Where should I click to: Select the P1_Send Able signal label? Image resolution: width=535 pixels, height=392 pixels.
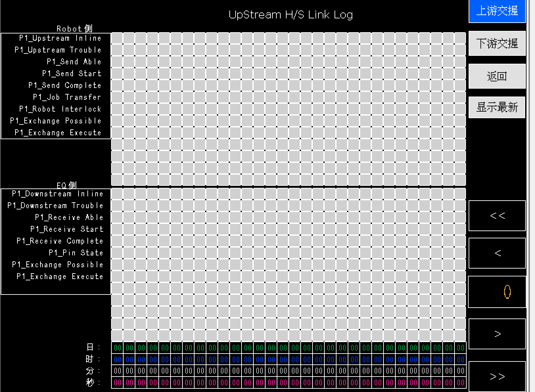(x=74, y=62)
